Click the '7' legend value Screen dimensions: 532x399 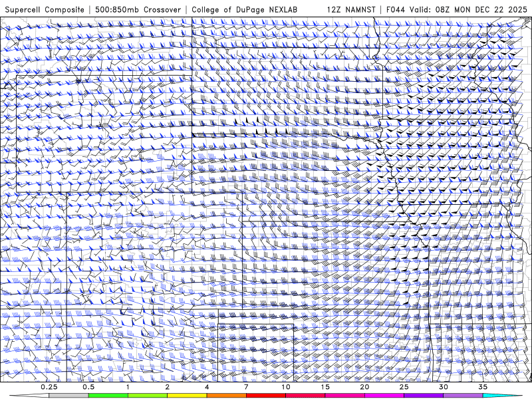click(x=246, y=387)
